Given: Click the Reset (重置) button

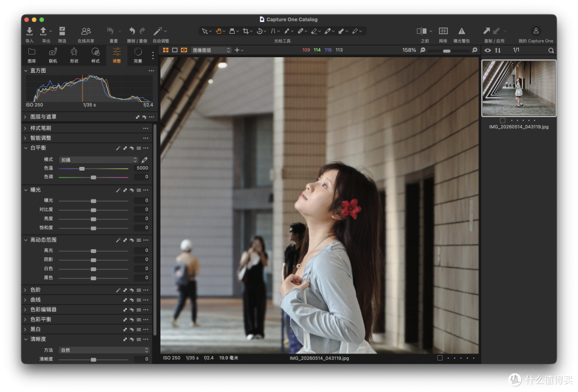Looking at the screenshot, I should [x=111, y=32].
